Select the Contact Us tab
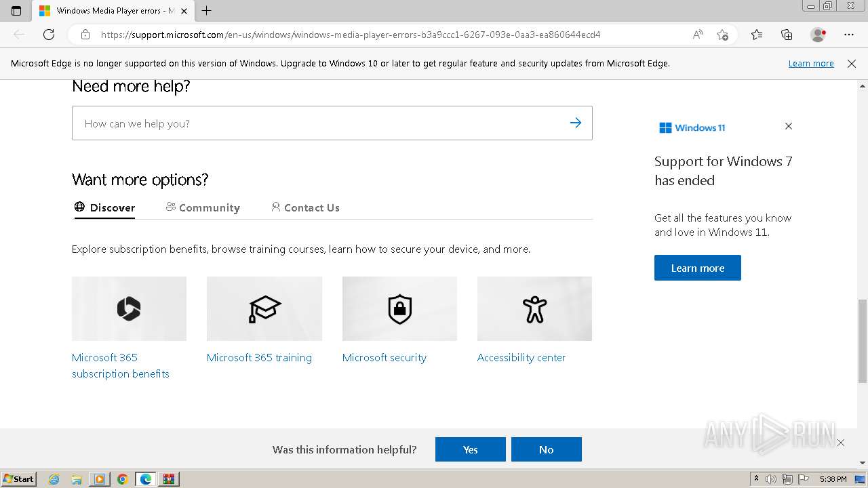 coord(305,207)
